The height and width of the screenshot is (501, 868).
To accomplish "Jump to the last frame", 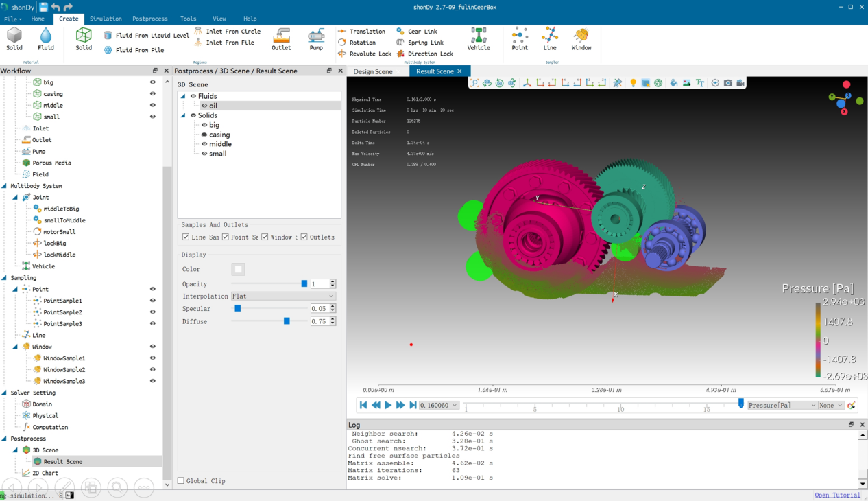I will (413, 406).
